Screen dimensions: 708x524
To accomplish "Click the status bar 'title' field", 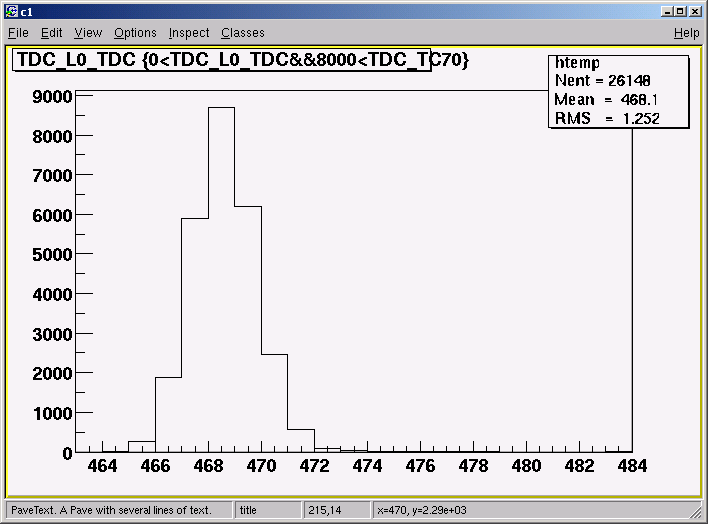I will tap(268, 510).
